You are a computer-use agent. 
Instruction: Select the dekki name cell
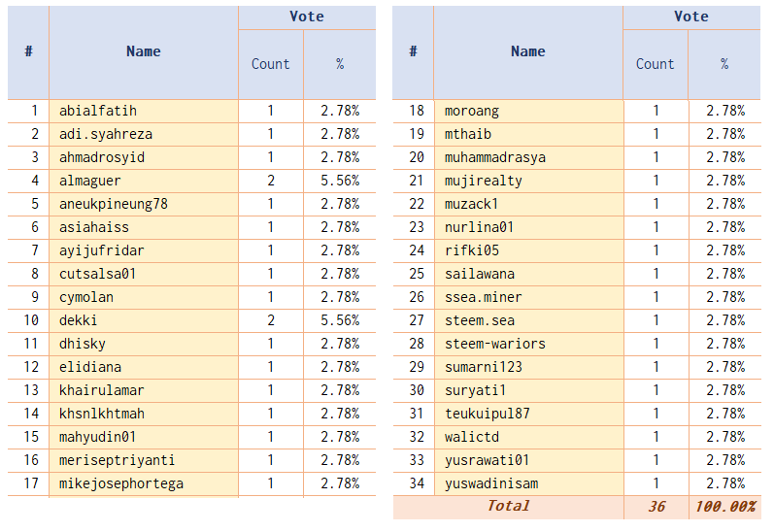pos(144,320)
